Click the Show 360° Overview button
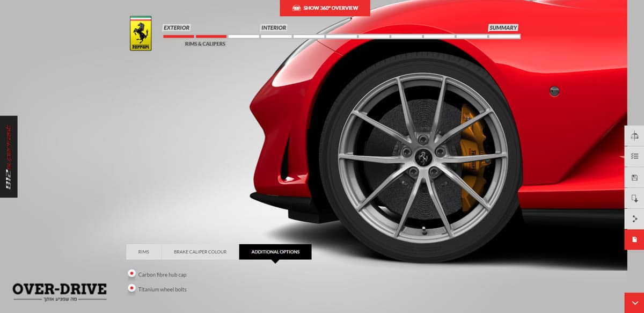Screen dimensions: 644x313 [x=325, y=8]
